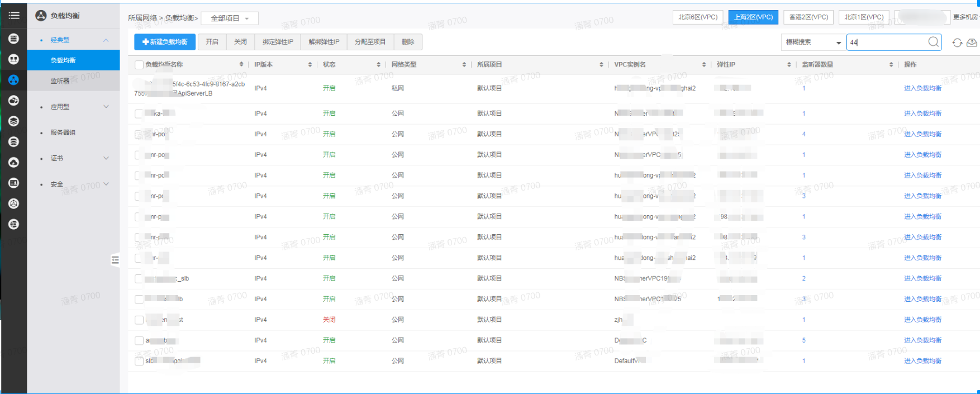Image resolution: width=980 pixels, height=394 pixels.
Task: Click the hamburger menu icon in sidebar
Action: [x=14, y=16]
